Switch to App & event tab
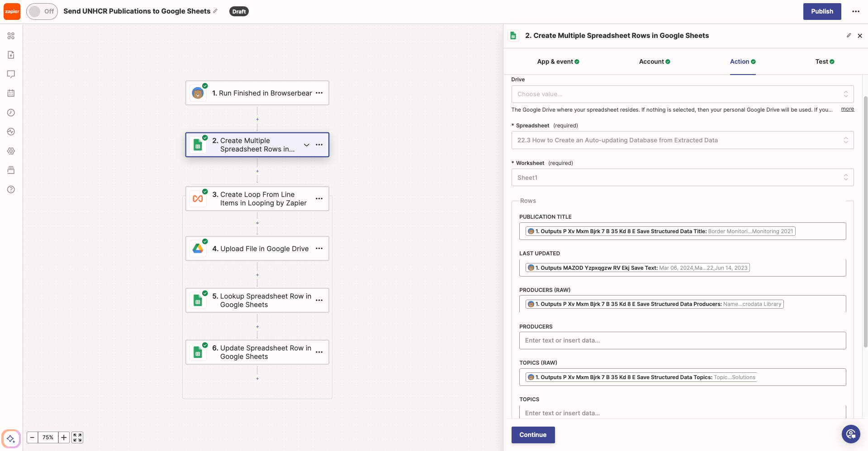 point(558,61)
